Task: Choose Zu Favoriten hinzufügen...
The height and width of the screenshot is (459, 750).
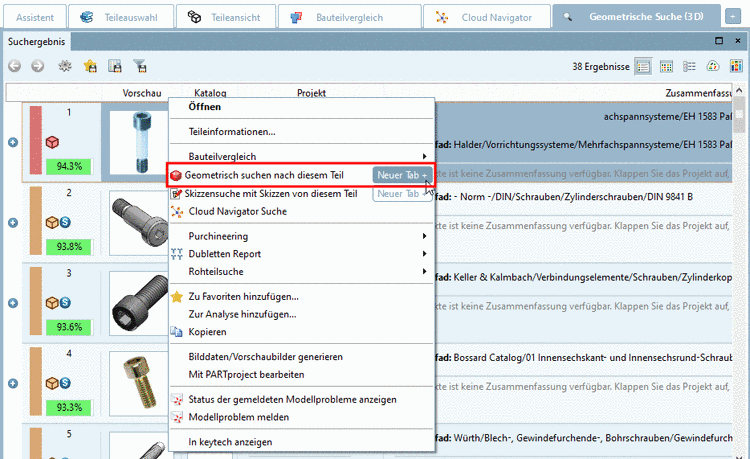Action: point(302,296)
